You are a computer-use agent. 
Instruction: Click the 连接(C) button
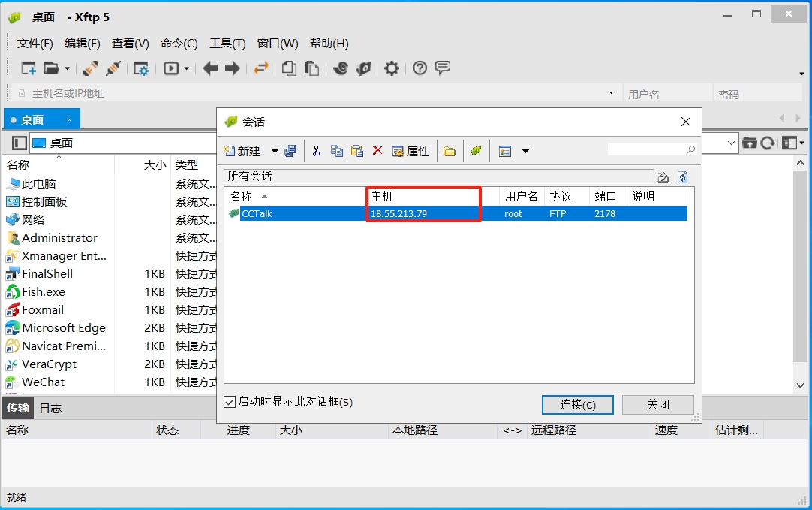(x=578, y=405)
